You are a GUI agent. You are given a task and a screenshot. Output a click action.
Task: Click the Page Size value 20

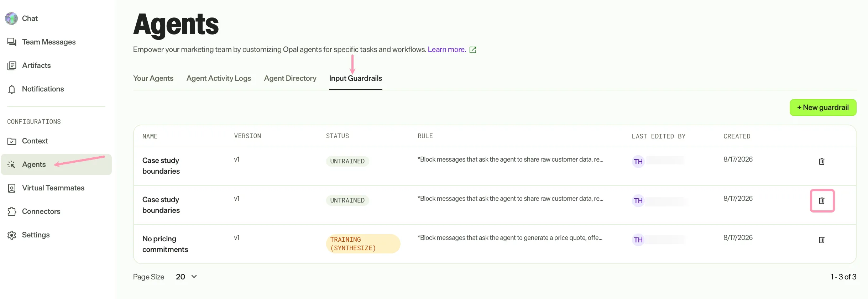pos(181,277)
